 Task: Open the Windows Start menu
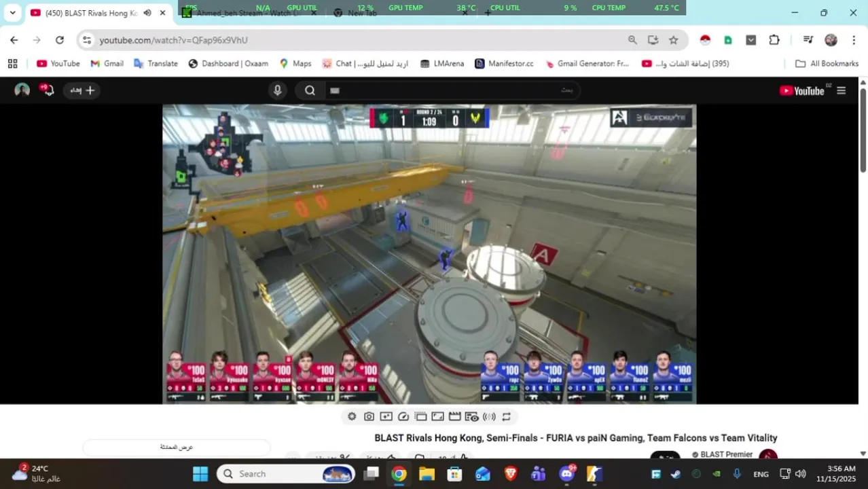(x=200, y=473)
